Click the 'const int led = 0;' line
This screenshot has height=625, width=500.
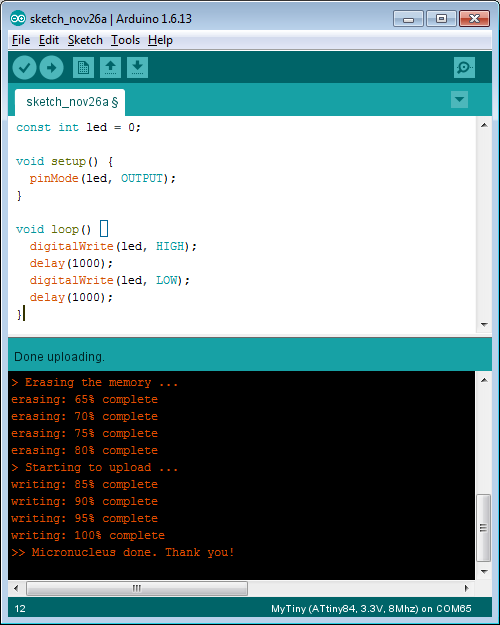coord(79,128)
